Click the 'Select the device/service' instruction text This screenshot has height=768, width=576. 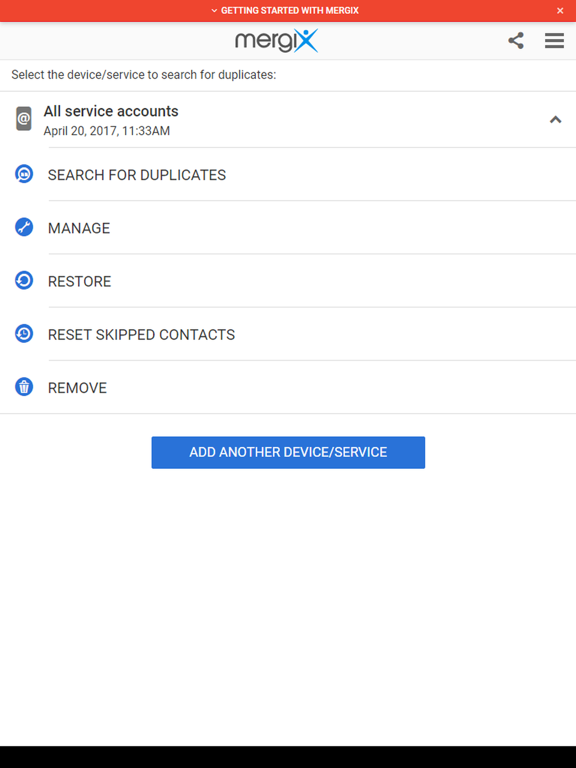pos(144,75)
